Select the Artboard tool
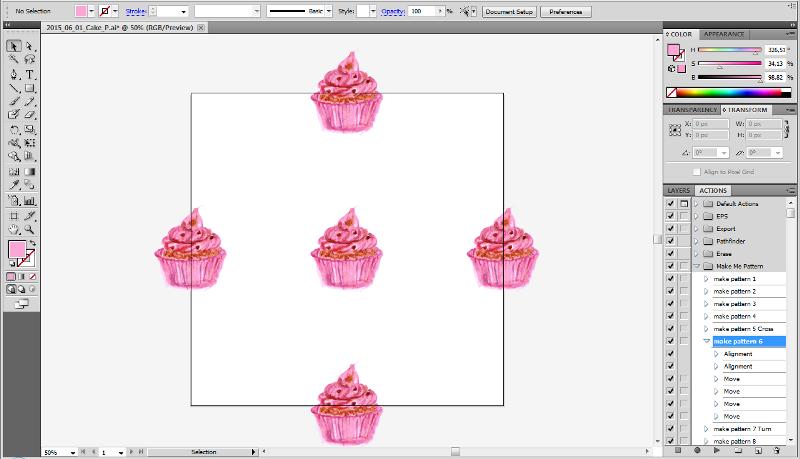 [x=14, y=216]
